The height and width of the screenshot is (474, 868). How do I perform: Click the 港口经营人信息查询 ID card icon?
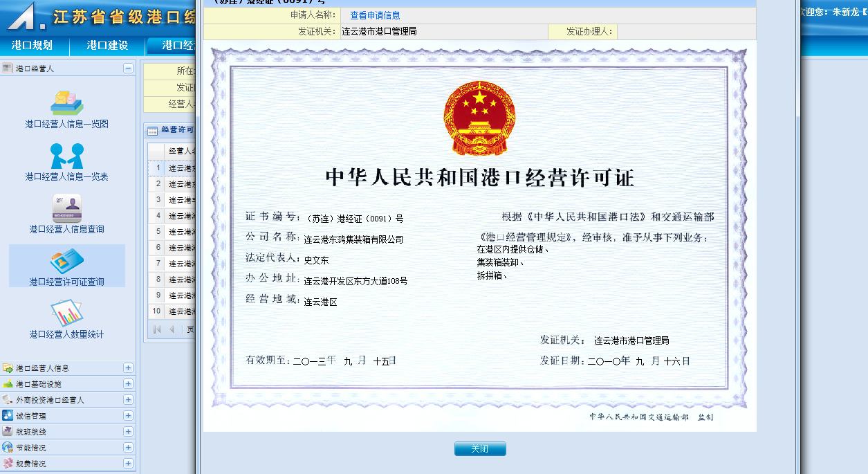66,208
